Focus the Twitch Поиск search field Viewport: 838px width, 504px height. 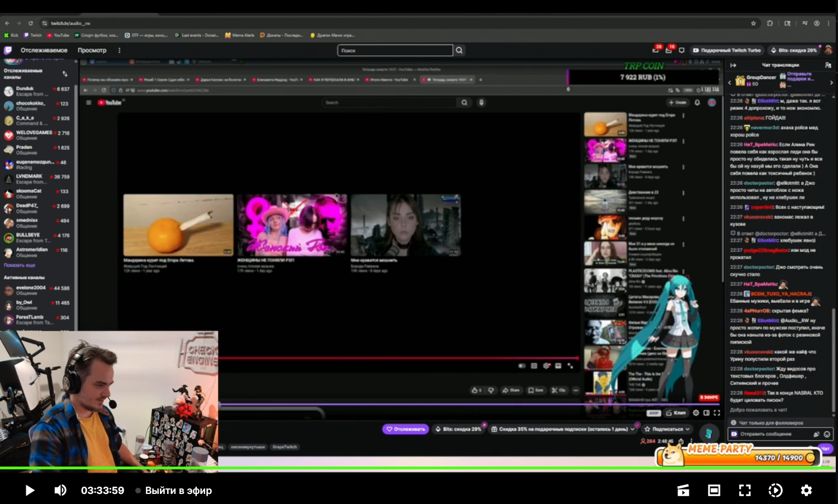[395, 50]
